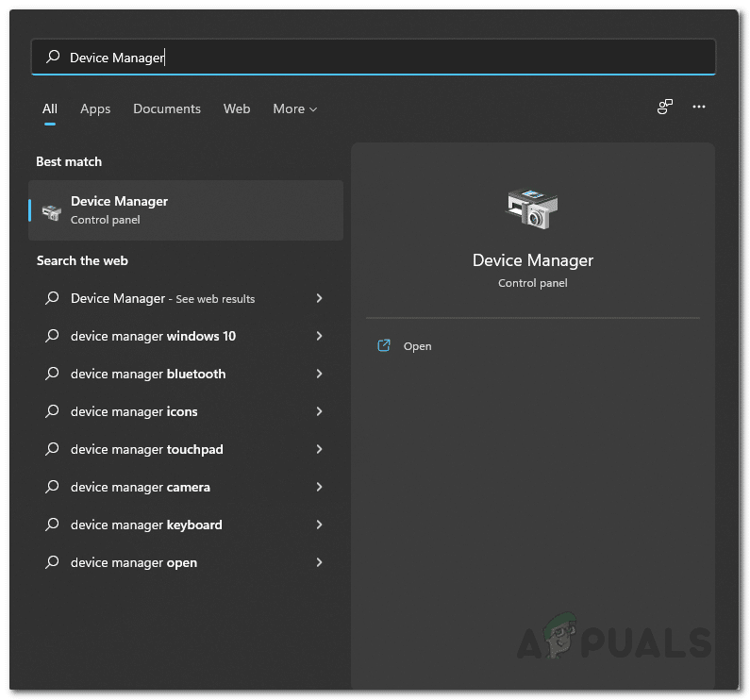
Task: Click the Device Manager icon in best match
Action: click(x=52, y=212)
